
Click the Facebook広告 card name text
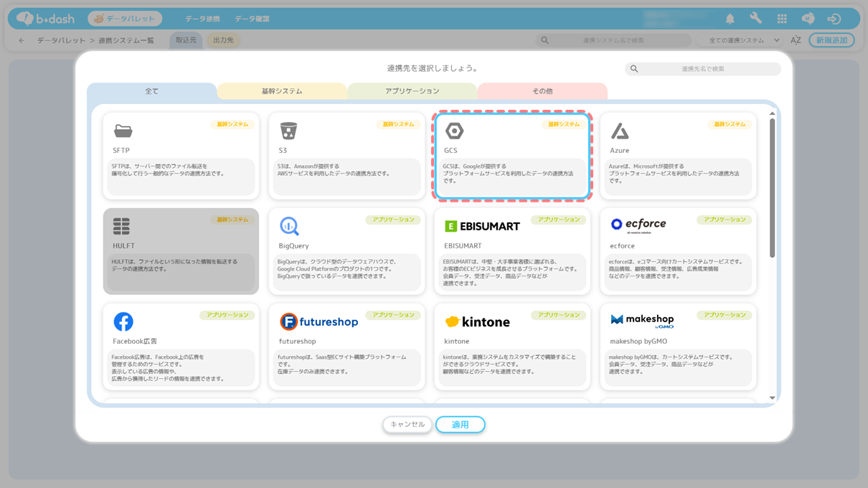coord(135,342)
